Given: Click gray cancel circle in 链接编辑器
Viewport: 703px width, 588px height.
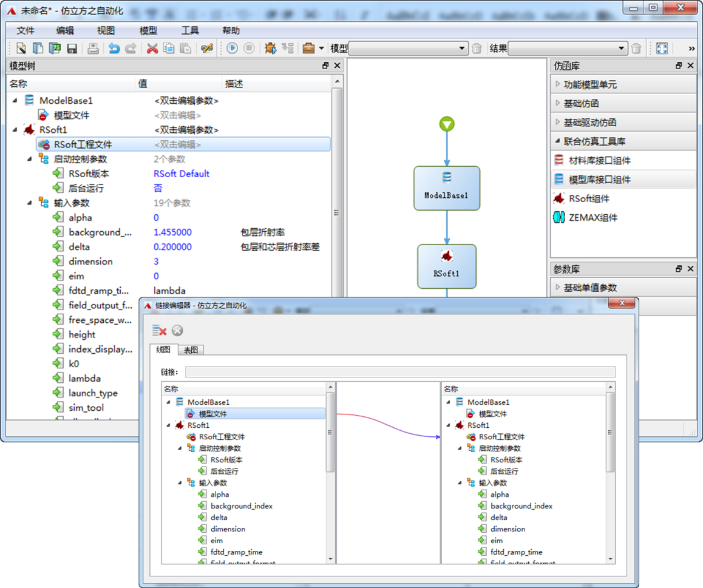Looking at the screenshot, I should (x=177, y=330).
